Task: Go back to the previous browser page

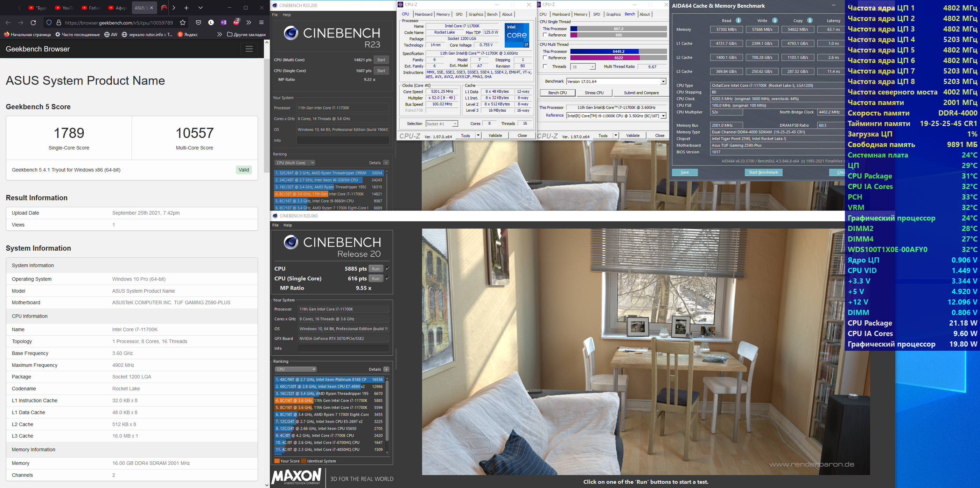Action: (8, 23)
